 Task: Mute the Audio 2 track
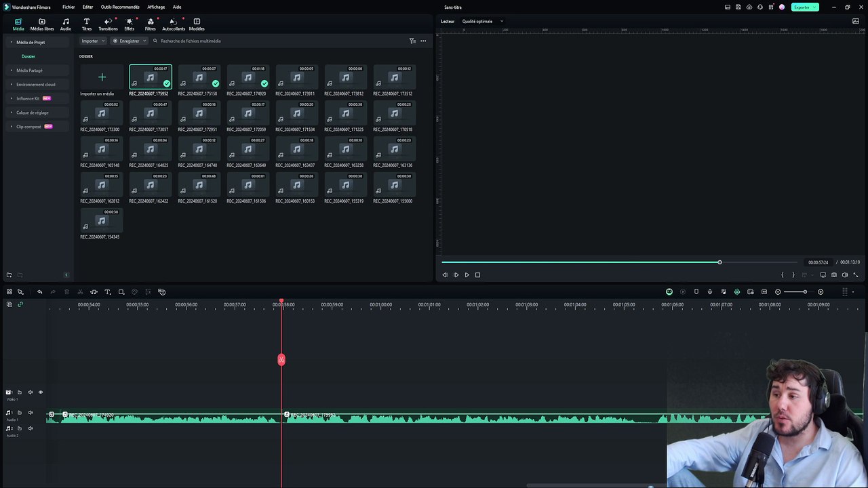[30, 428]
